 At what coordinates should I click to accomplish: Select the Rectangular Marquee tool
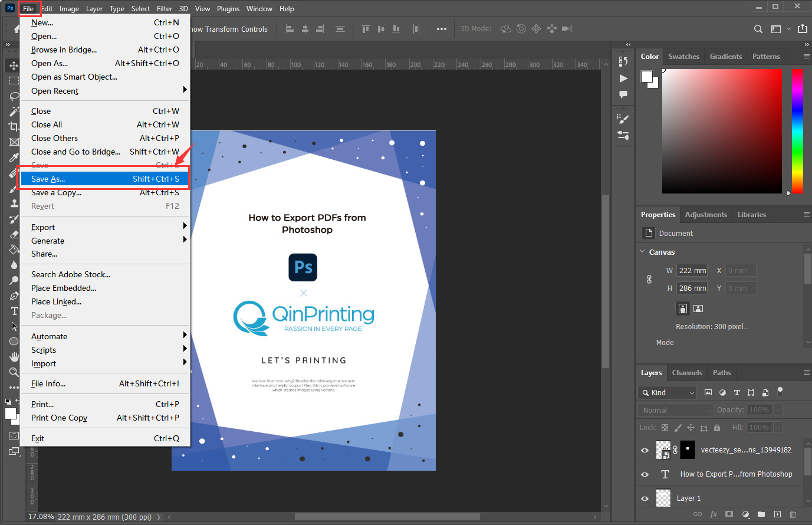(x=14, y=81)
